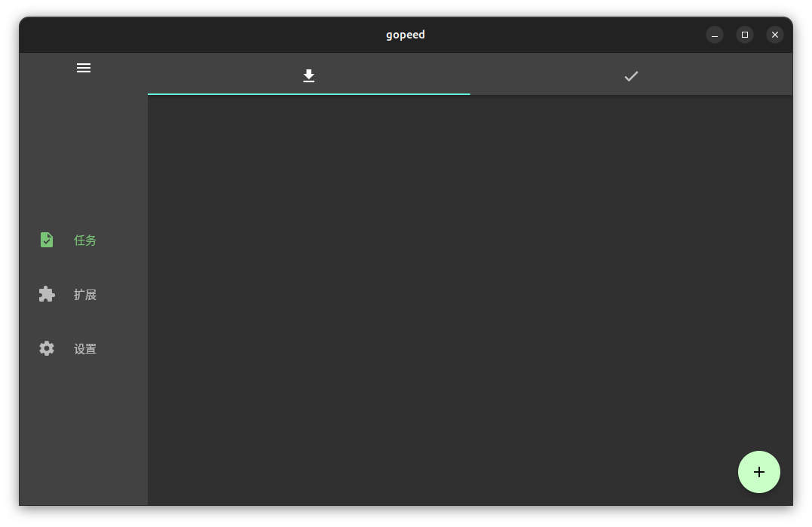Viewport: 812px width, 527px height.
Task: Open the 任务 section label
Action: click(x=85, y=241)
